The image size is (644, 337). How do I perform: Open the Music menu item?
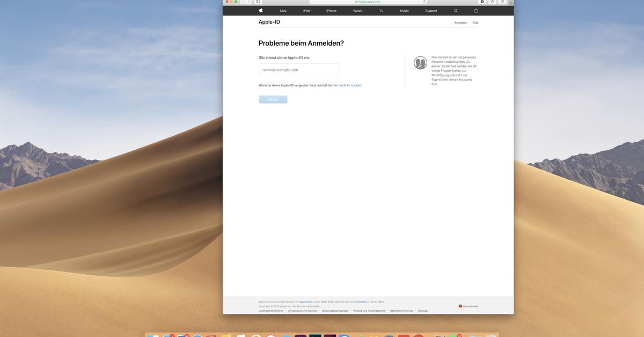pyautogui.click(x=404, y=11)
